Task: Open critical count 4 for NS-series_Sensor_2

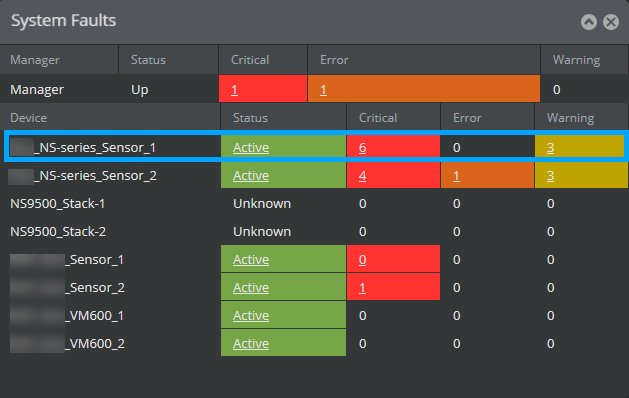Action: pos(362,176)
